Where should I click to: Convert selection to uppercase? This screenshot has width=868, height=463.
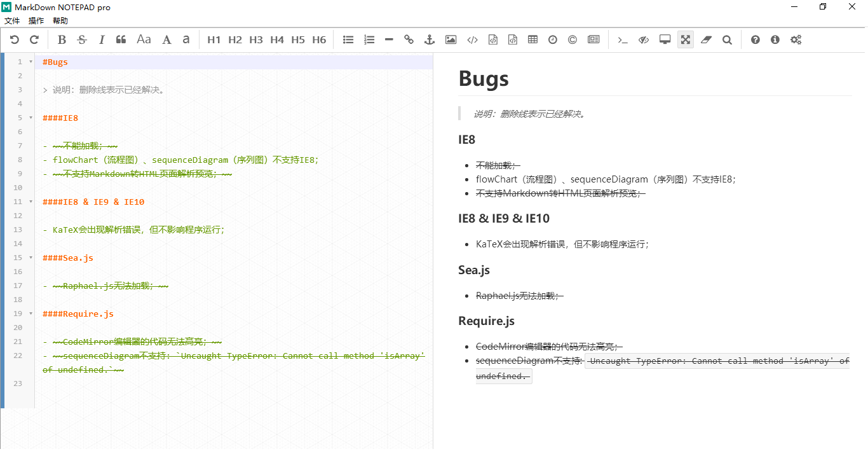166,39
